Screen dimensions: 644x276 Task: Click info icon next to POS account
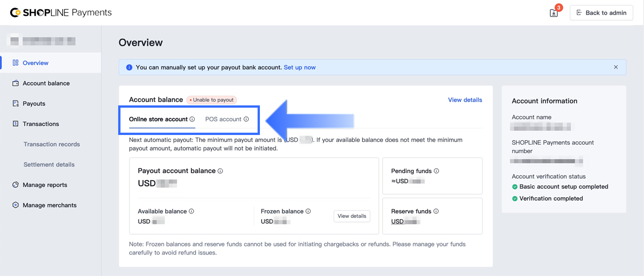pyautogui.click(x=246, y=119)
